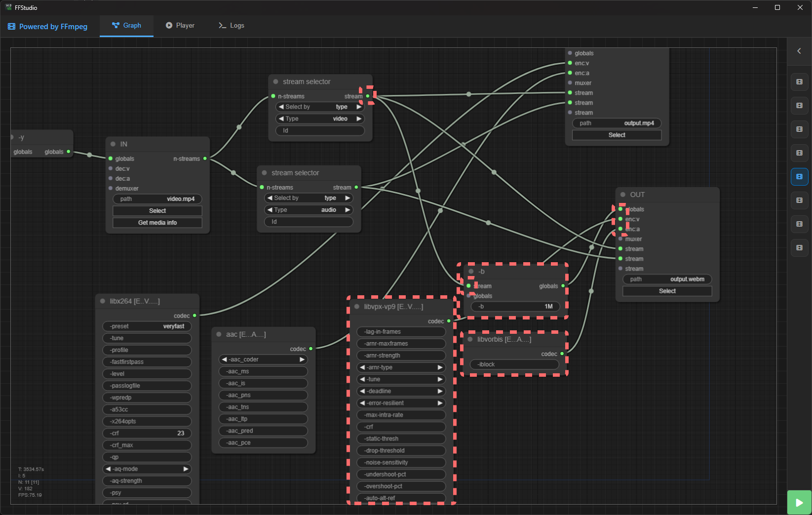The image size is (812, 515).
Task: Toggle the libvpx-vp9 node header dot
Action: point(357,307)
